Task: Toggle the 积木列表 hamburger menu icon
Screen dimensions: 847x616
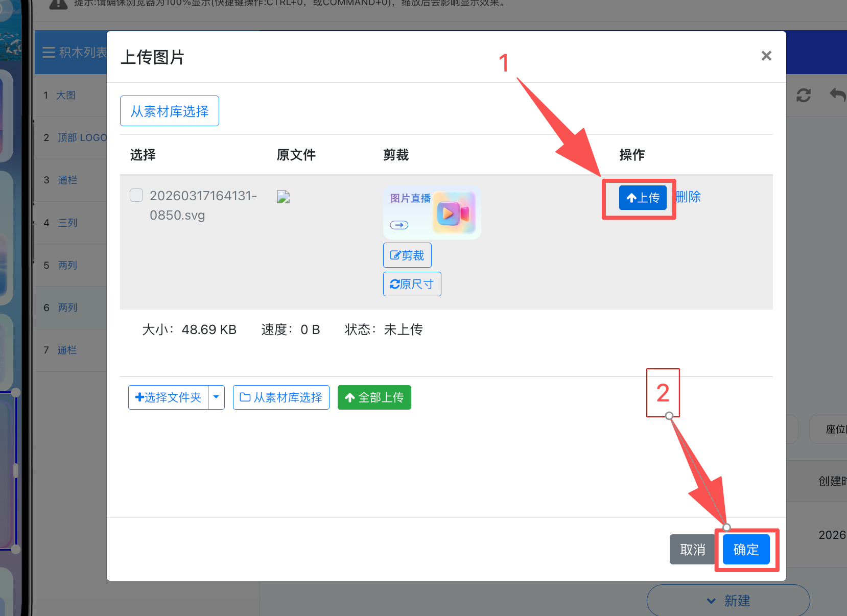Action: tap(49, 53)
